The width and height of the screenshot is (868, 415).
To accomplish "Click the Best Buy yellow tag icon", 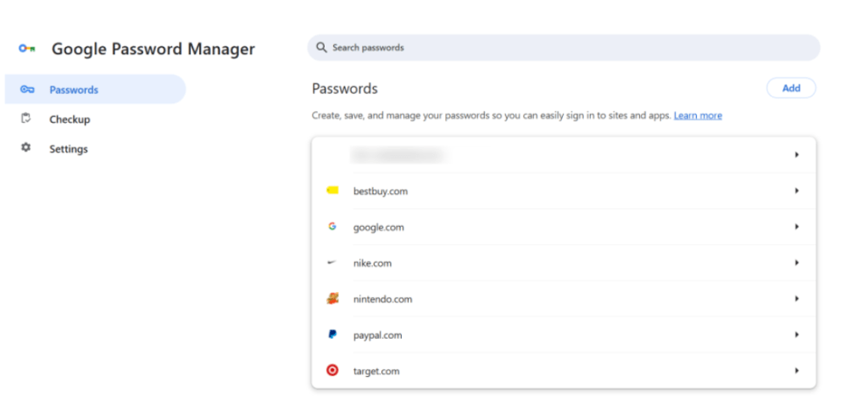I will pyautogui.click(x=332, y=191).
